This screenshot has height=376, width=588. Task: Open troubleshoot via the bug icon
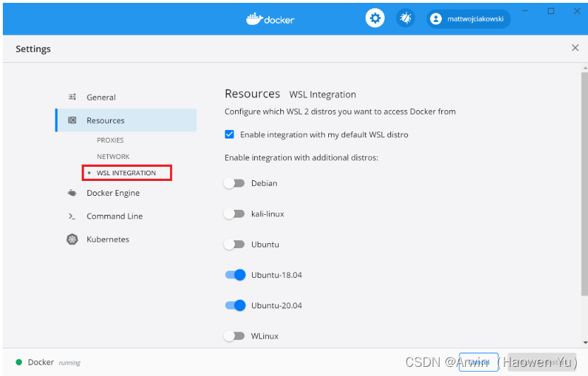pos(405,18)
